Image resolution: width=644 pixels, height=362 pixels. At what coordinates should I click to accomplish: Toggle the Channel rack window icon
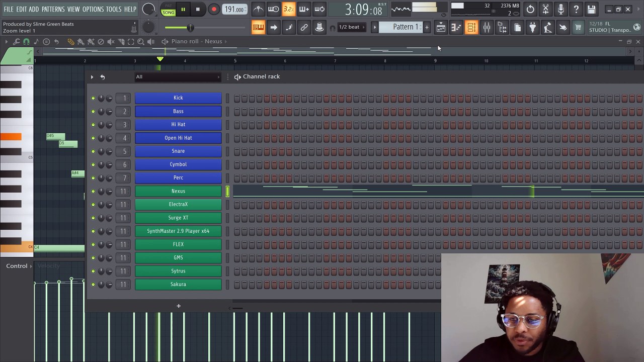coord(471,28)
